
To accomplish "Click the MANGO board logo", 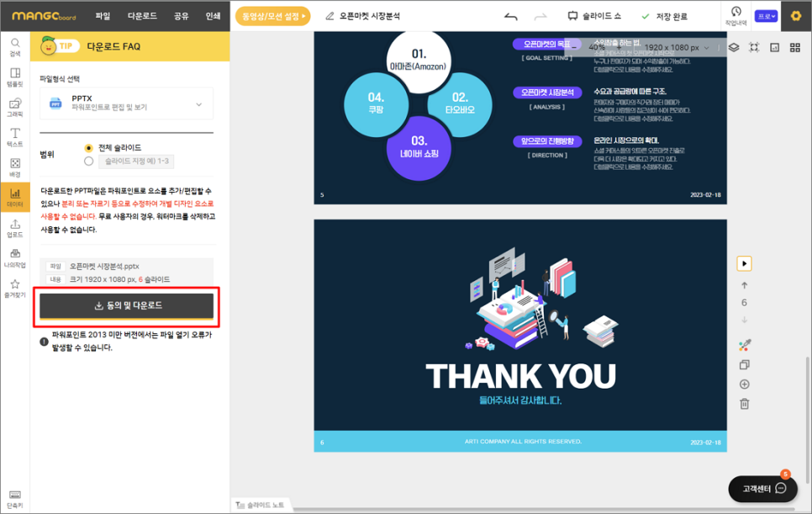I will pos(44,16).
